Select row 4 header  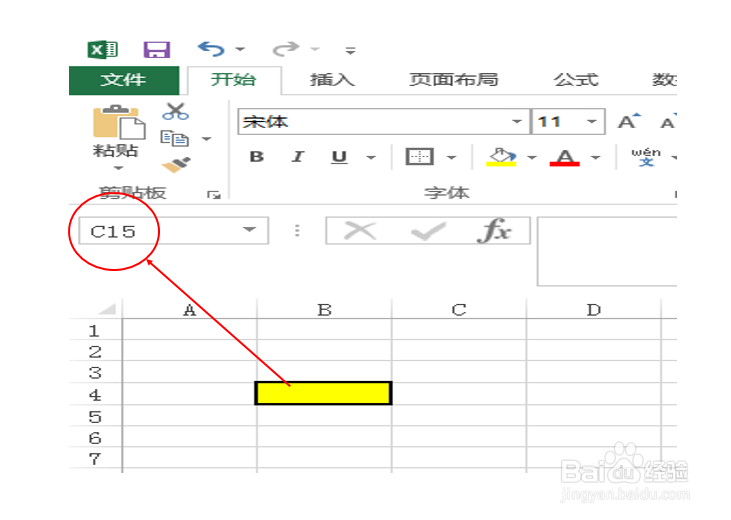[95, 395]
